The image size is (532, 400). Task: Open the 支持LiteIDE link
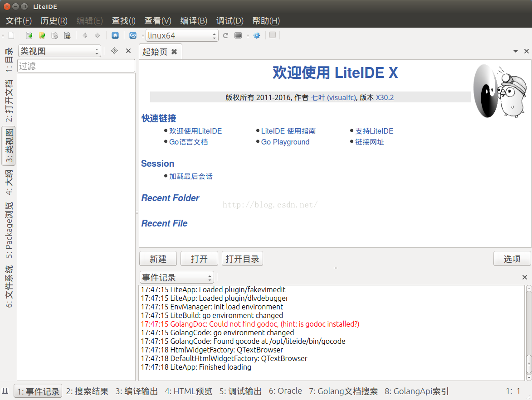[x=374, y=131]
